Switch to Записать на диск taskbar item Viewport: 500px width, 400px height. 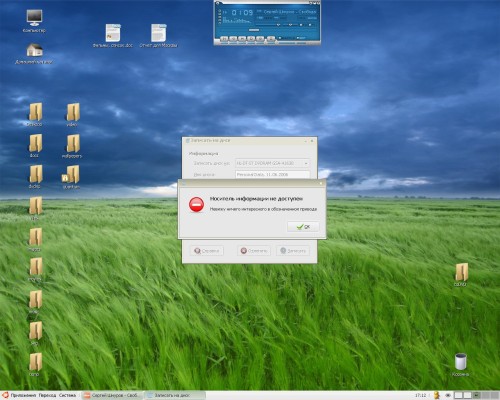pos(174,395)
